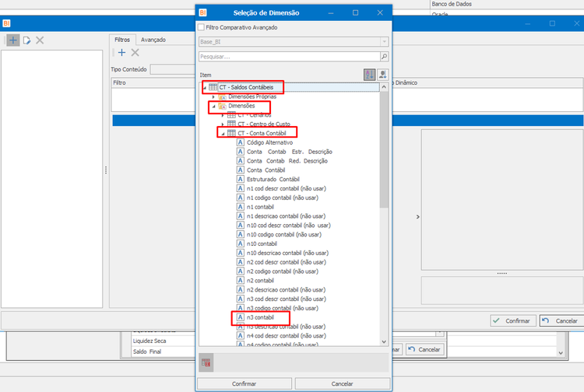Click the X delete icon in the Filtros tab
584x392 pixels.
pyautogui.click(x=135, y=53)
